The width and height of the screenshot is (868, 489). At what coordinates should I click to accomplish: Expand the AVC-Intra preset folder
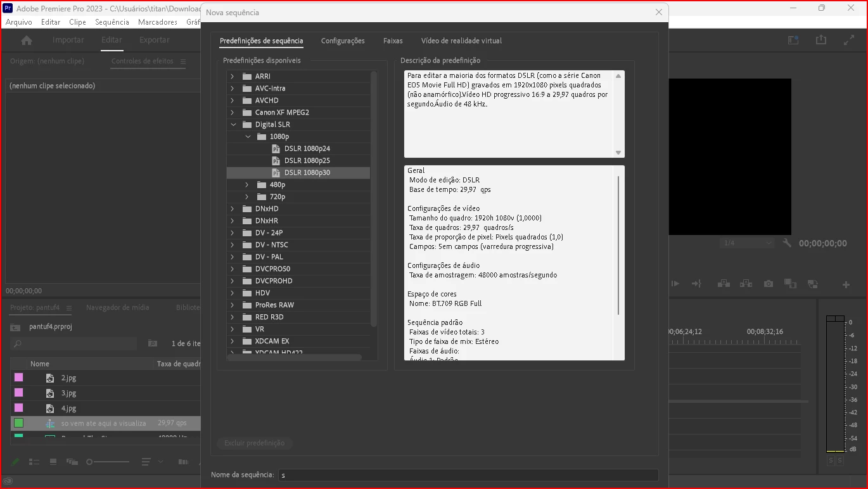point(233,89)
